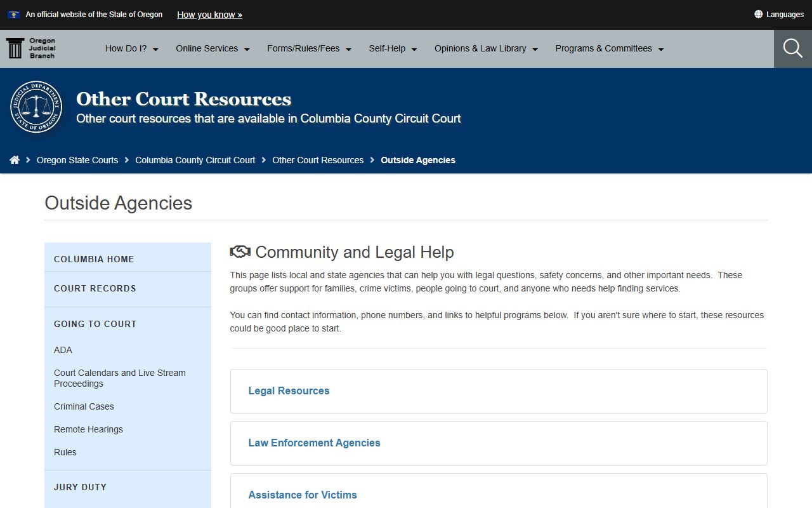
Task: Click the Outside Agencies page heading
Action: click(x=119, y=203)
